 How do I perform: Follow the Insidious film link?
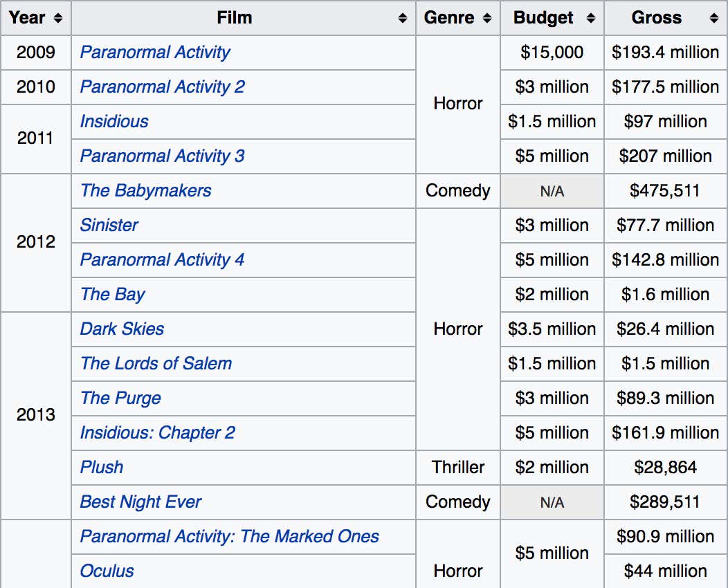(114, 122)
